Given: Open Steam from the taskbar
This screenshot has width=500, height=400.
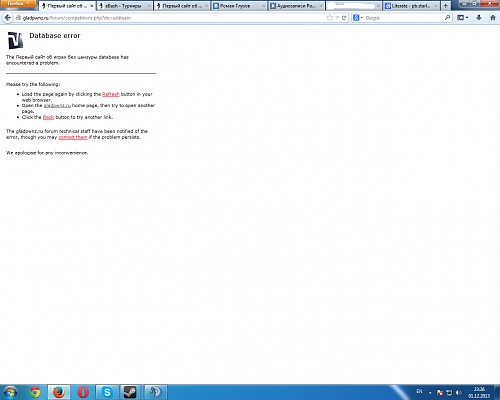Looking at the screenshot, I should (x=130, y=392).
